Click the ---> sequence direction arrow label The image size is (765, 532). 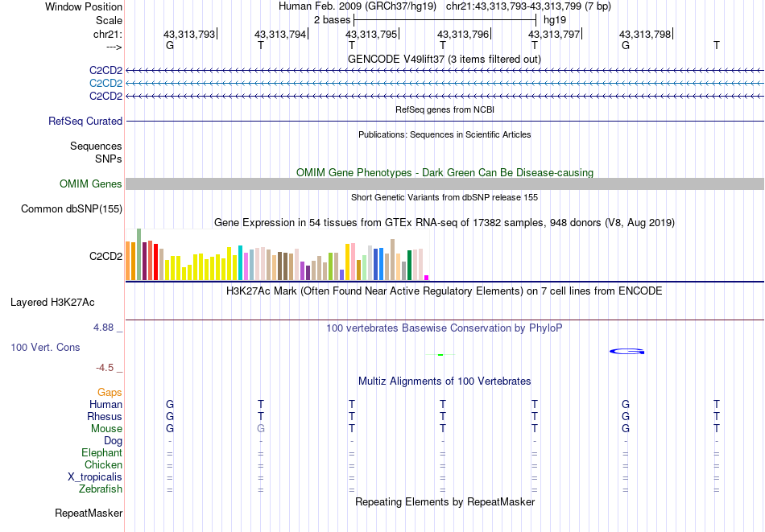pyautogui.click(x=114, y=47)
